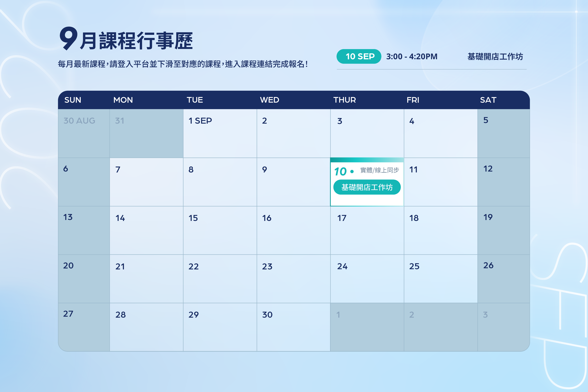Click the TUE column header
588x392 pixels.
(x=195, y=100)
